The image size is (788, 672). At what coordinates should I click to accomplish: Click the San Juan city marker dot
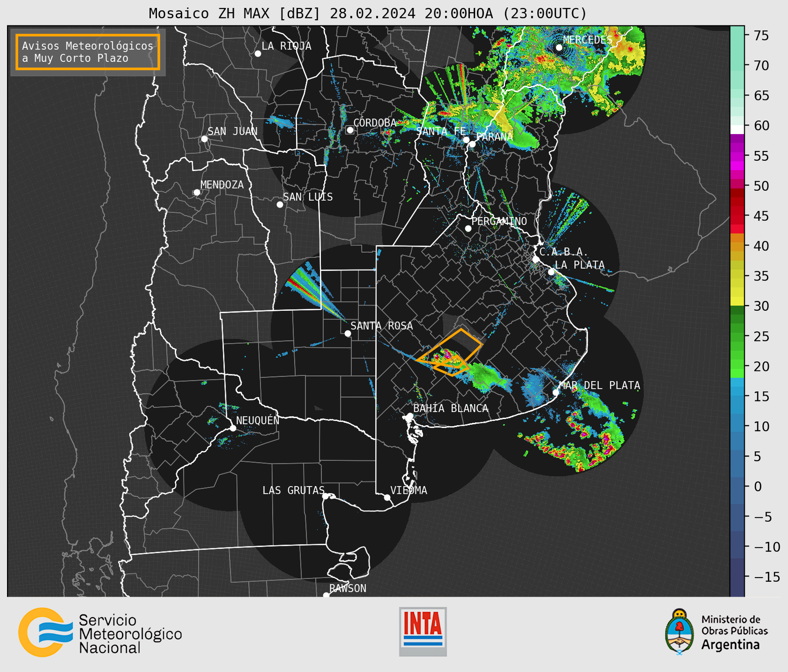[204, 139]
